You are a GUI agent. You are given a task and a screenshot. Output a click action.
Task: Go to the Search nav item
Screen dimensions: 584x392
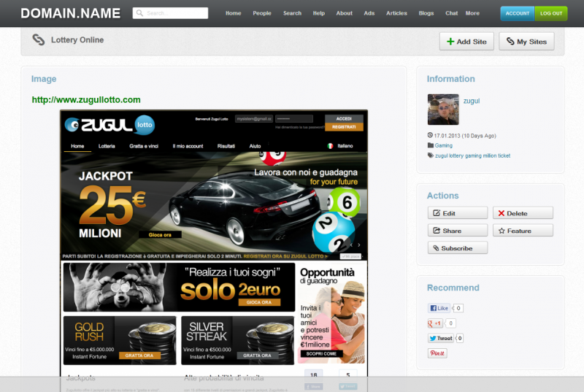click(x=292, y=13)
